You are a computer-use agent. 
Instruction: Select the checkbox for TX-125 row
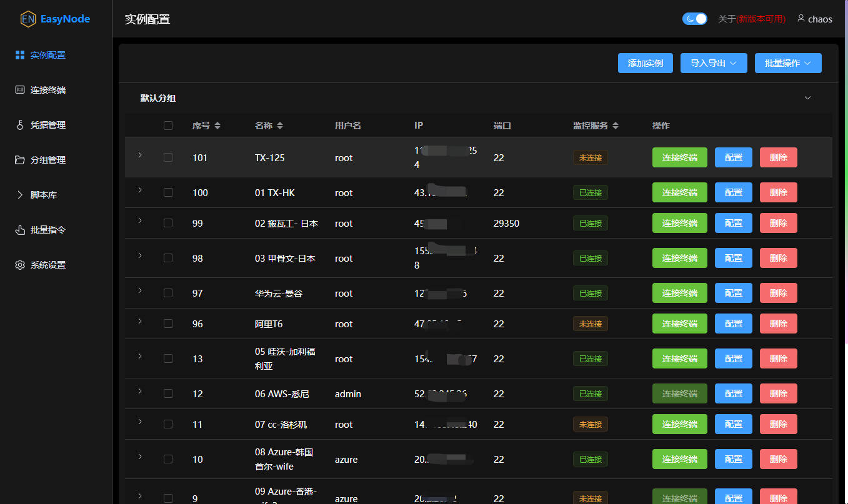click(x=168, y=157)
